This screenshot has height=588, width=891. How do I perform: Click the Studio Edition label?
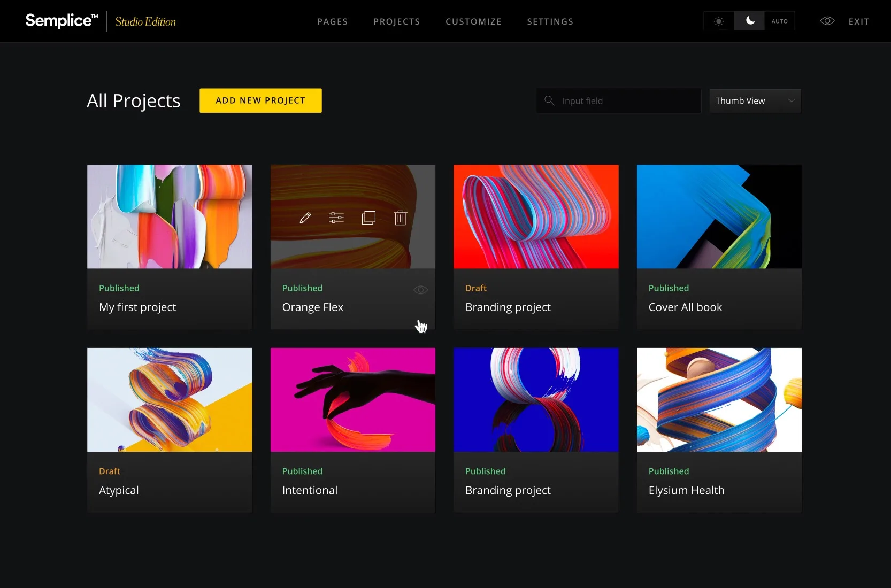pos(145,21)
